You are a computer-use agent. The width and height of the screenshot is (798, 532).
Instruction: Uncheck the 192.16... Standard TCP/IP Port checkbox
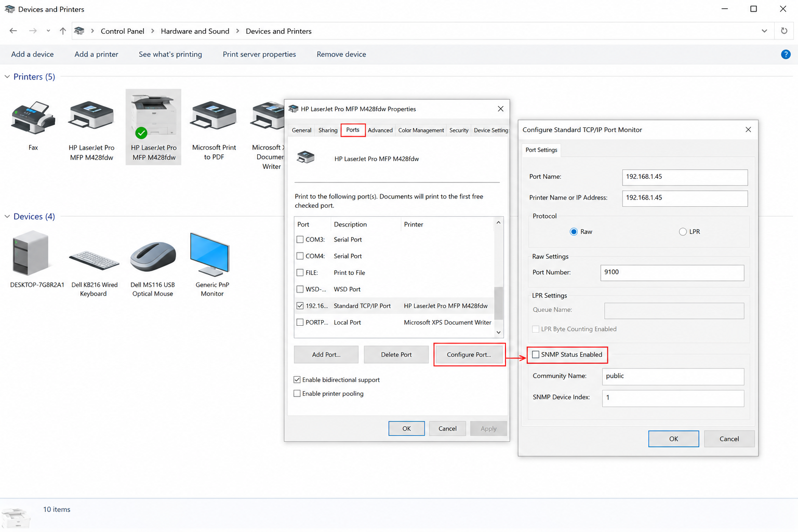[300, 306]
